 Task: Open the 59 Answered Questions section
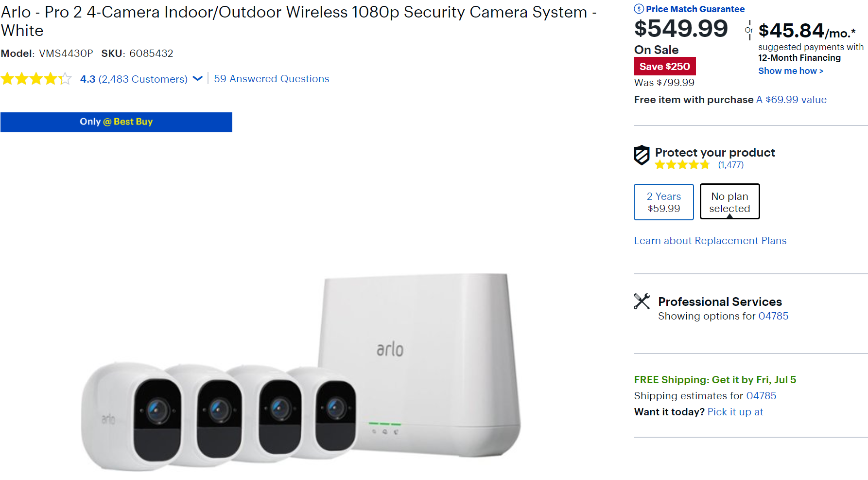271,78
